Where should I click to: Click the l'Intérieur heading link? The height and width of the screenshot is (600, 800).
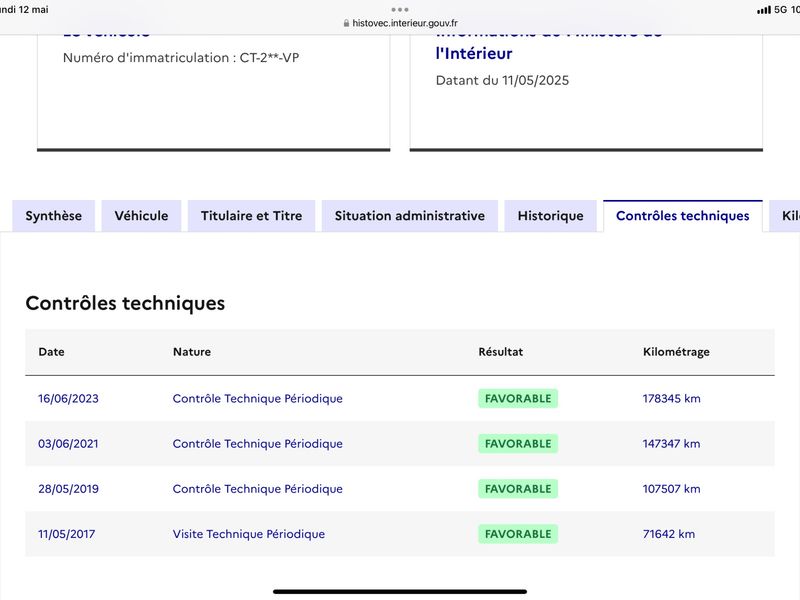pos(473,53)
